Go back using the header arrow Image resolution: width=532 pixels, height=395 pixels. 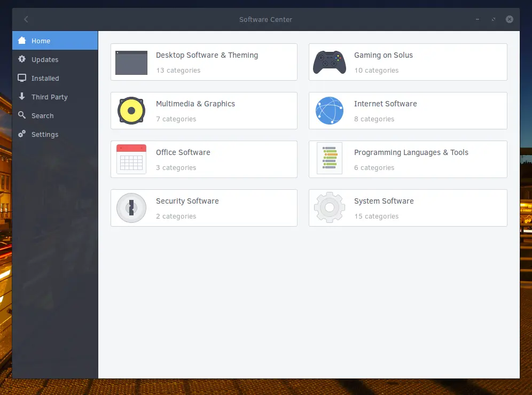pos(26,19)
